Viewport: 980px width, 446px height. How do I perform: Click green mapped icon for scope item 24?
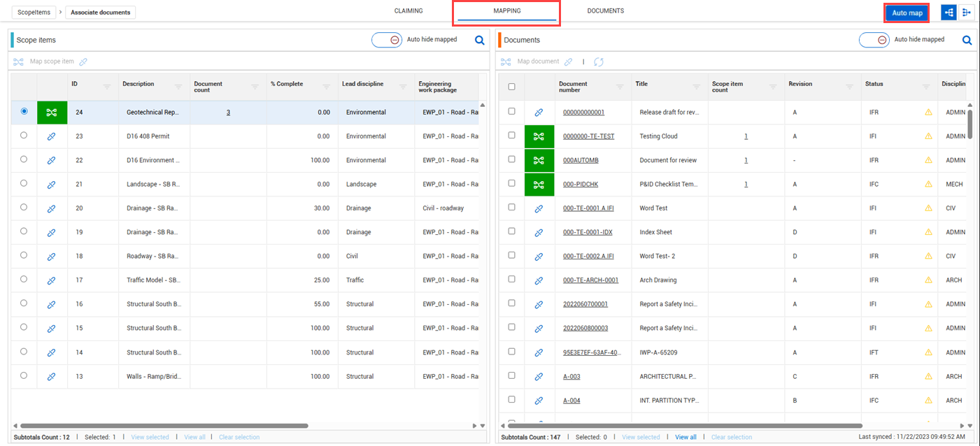52,113
